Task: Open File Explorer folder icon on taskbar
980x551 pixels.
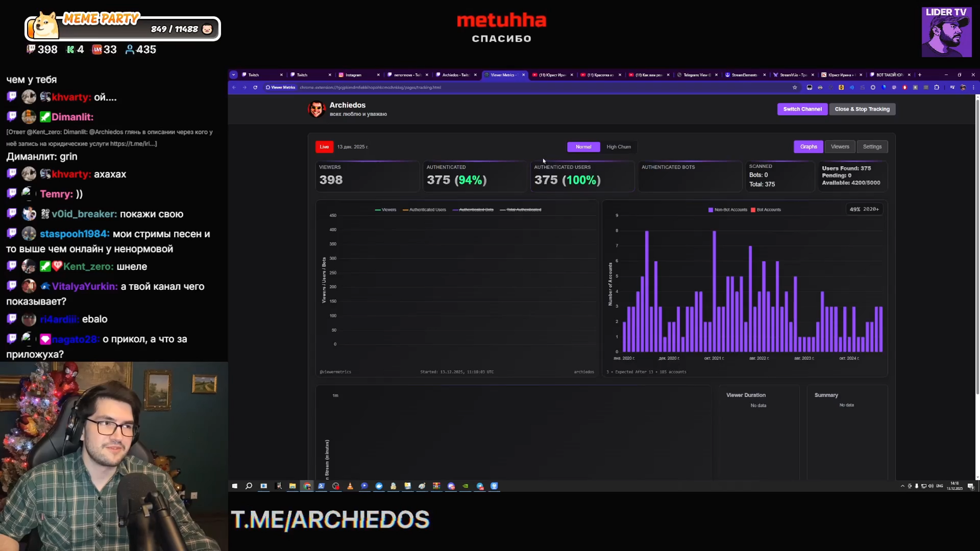Action: pos(292,486)
